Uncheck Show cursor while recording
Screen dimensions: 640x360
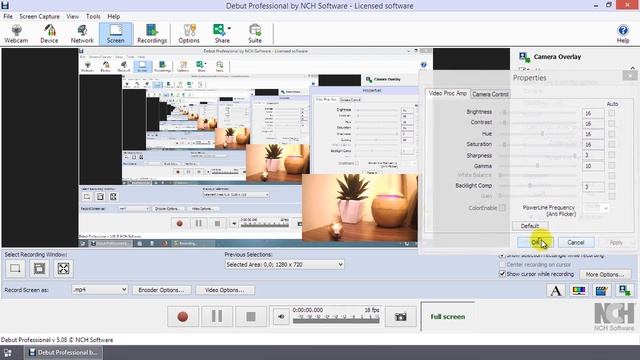pyautogui.click(x=502, y=274)
